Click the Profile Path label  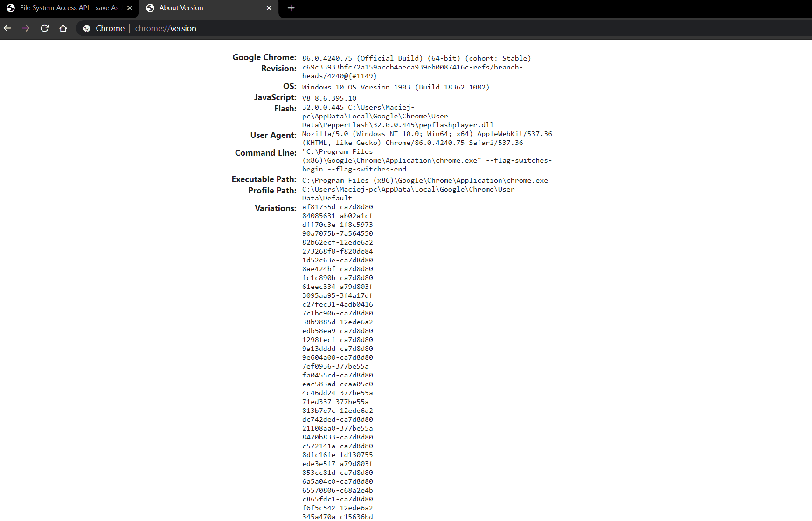[x=272, y=191]
